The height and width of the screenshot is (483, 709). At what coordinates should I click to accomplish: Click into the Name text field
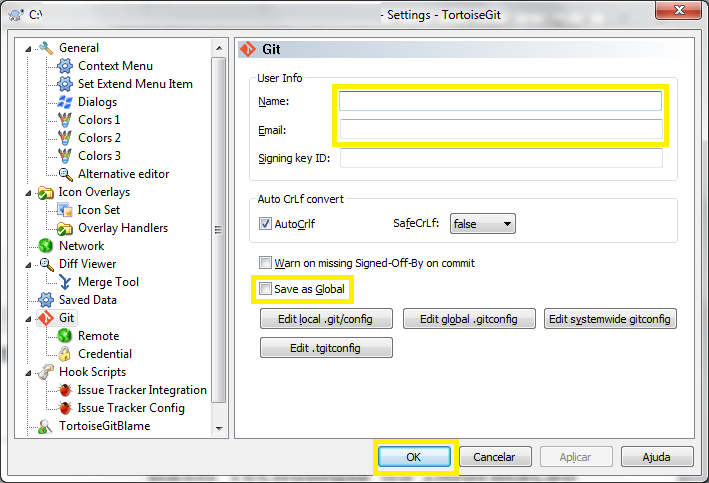pos(500,101)
